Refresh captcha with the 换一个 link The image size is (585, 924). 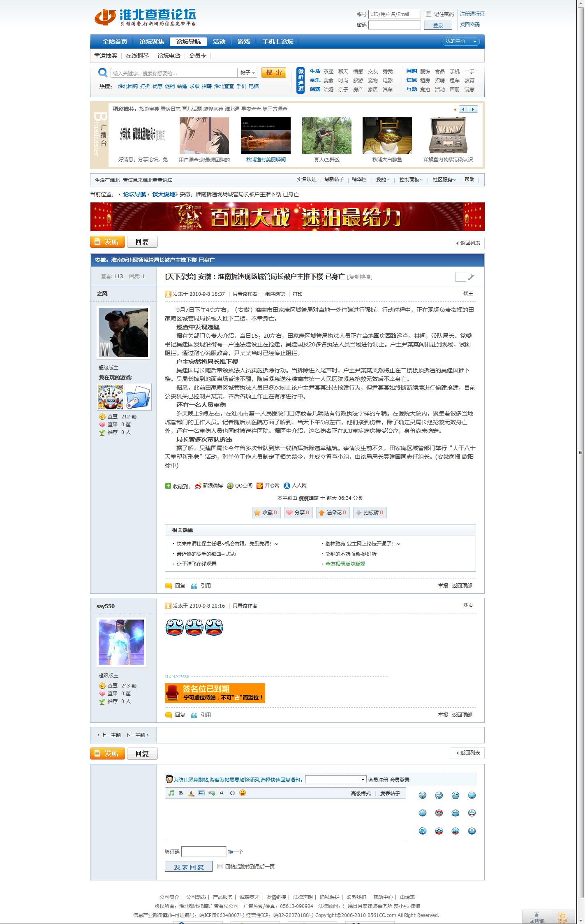coord(236,852)
